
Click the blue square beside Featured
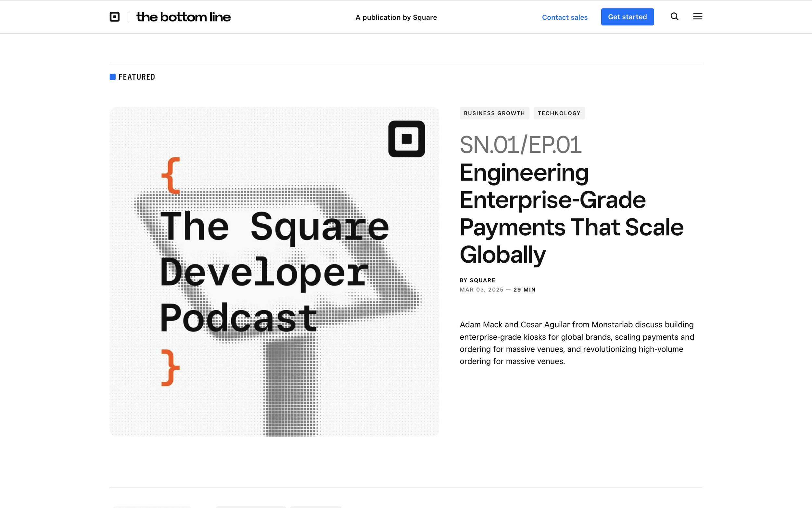(x=113, y=77)
